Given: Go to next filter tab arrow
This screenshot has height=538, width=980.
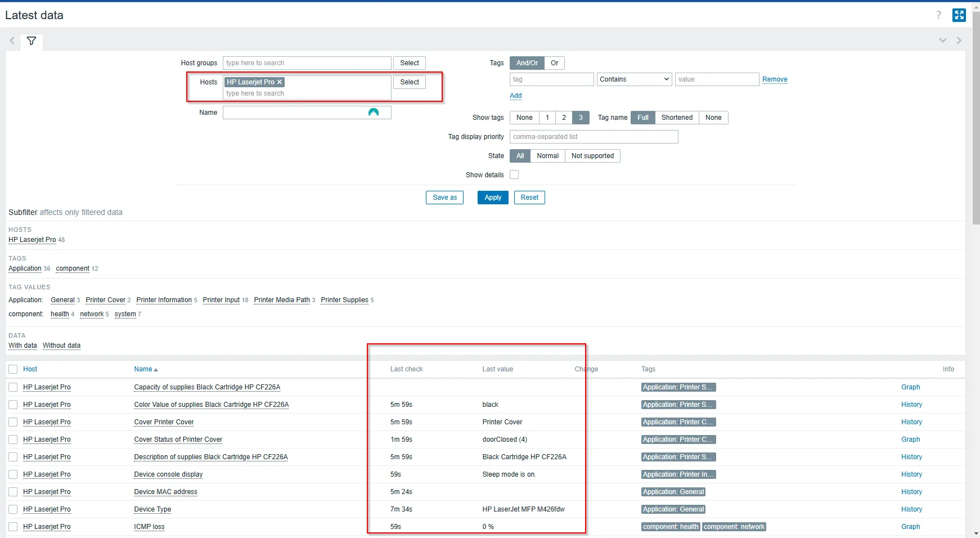Looking at the screenshot, I should (x=959, y=41).
